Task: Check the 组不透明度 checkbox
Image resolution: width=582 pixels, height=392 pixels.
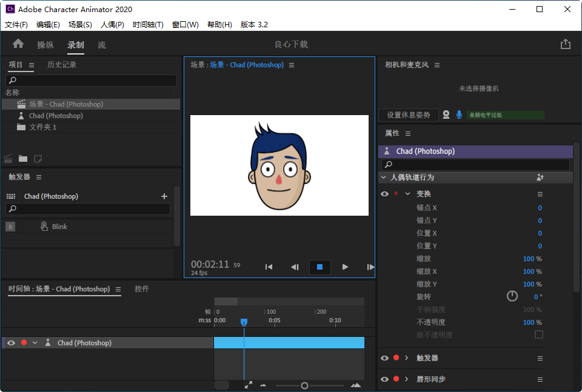Action: pyautogui.click(x=539, y=335)
